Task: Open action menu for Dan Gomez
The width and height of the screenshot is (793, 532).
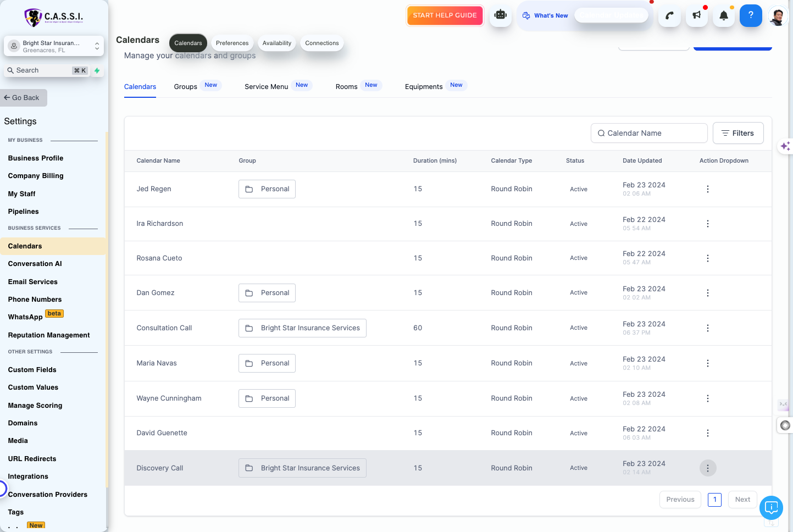Action: click(708, 293)
